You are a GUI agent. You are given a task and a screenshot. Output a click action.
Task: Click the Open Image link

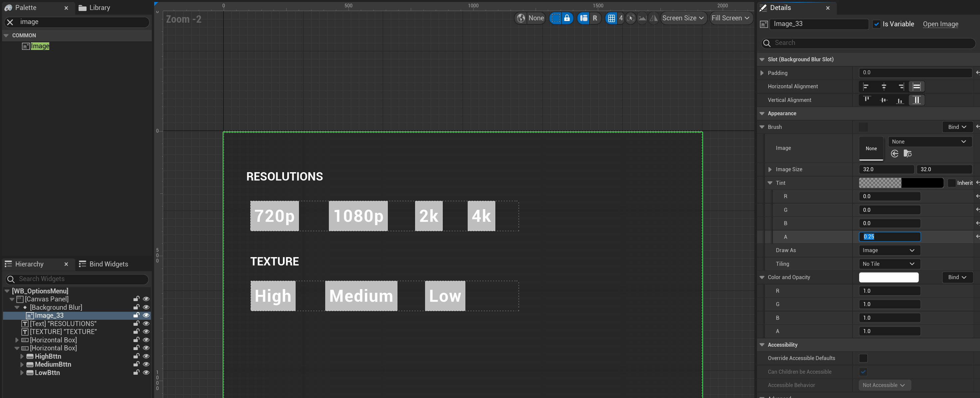tap(940, 24)
